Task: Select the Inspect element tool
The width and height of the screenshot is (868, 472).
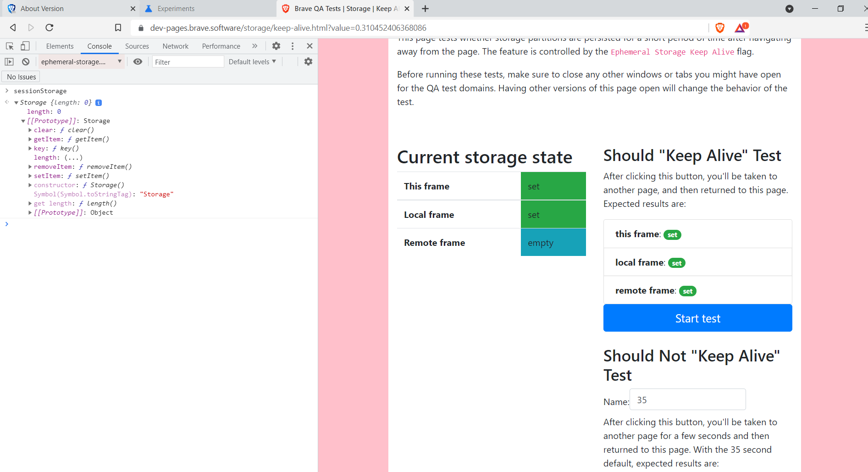Action: 9,46
